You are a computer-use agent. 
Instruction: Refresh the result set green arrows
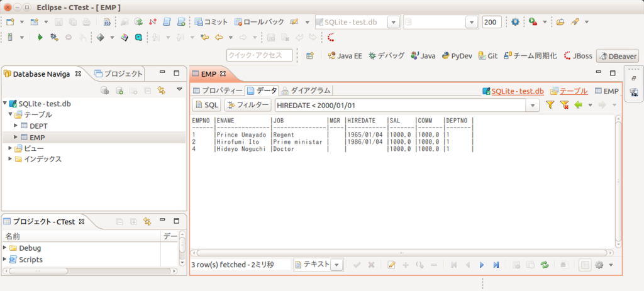[x=545, y=265]
